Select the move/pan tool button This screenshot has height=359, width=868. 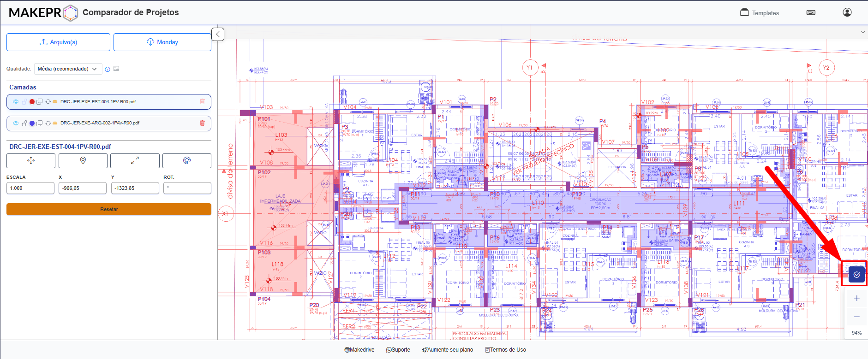(31, 160)
